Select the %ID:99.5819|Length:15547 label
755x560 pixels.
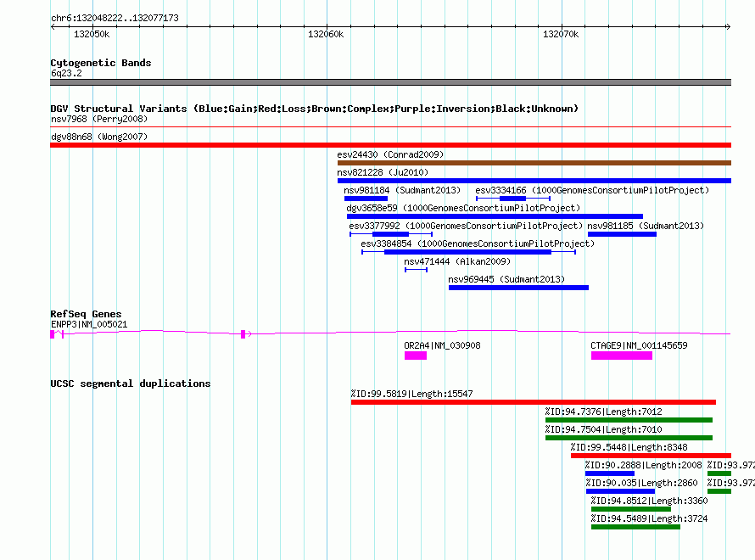point(411,394)
